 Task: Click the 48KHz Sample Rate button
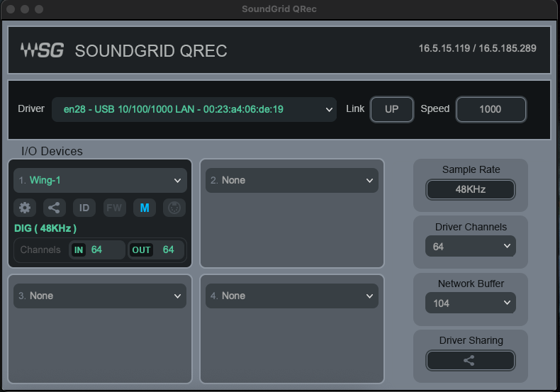pos(471,189)
